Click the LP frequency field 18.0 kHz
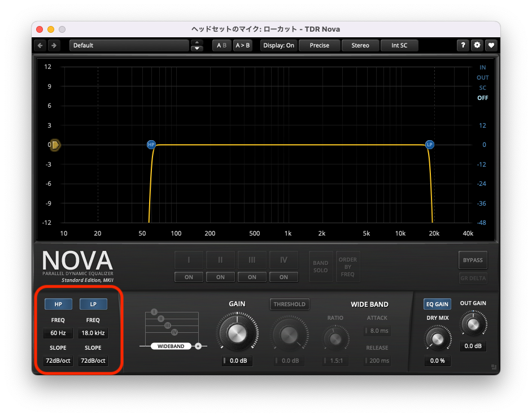Image resolution: width=532 pixels, height=417 pixels. coord(93,333)
